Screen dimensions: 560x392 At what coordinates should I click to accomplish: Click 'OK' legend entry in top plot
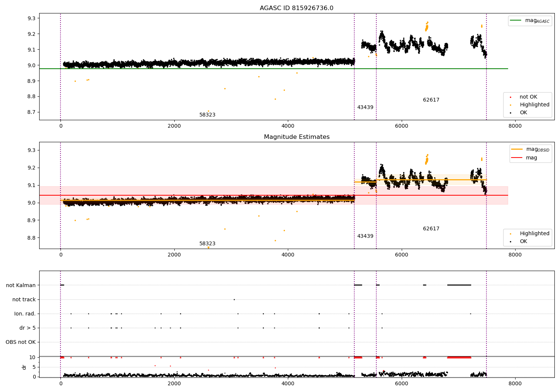pos(519,113)
